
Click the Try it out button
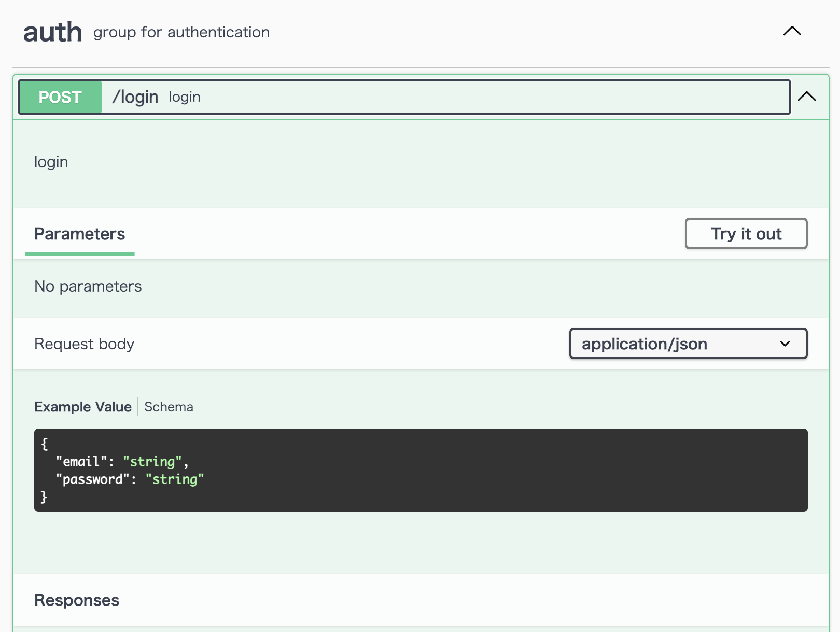click(746, 234)
